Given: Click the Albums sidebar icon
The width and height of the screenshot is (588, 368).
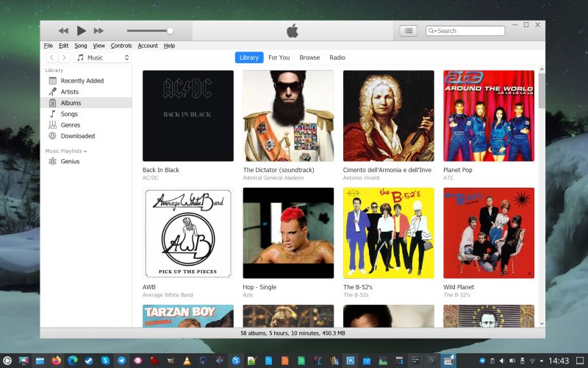Looking at the screenshot, I should [x=52, y=103].
